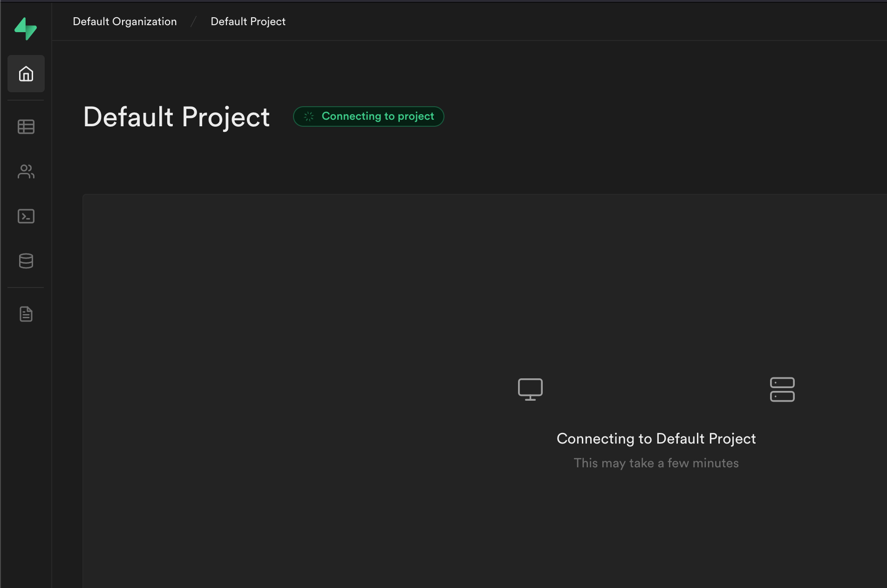Select the Default Project page heading
This screenshot has height=588, width=887.
[x=177, y=116]
